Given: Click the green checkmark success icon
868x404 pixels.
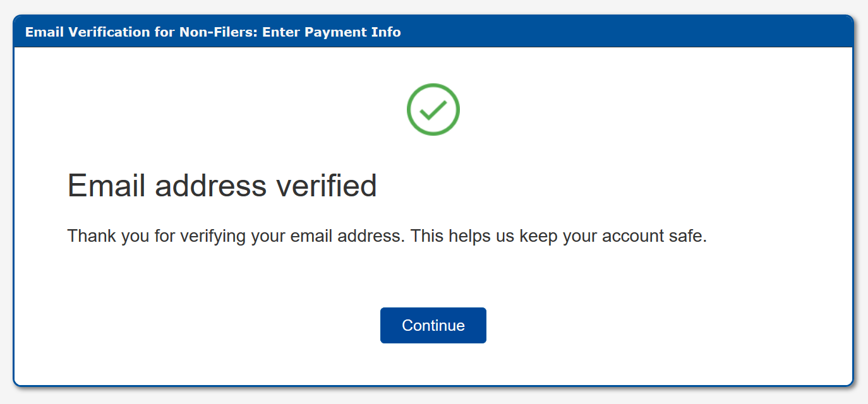Looking at the screenshot, I should [x=433, y=110].
